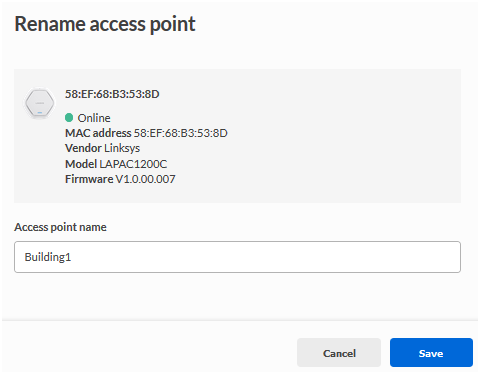Save the new access point name
Screen dimensions: 480x374
tap(431, 353)
